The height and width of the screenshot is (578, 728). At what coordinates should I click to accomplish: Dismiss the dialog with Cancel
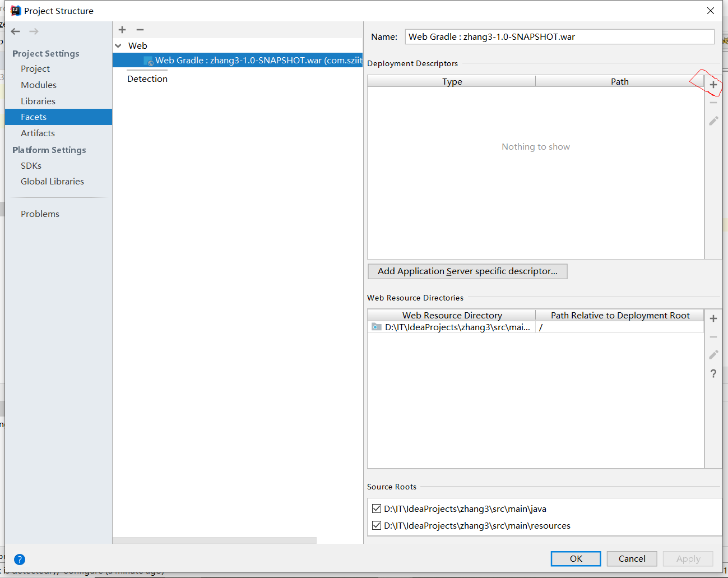pos(632,558)
